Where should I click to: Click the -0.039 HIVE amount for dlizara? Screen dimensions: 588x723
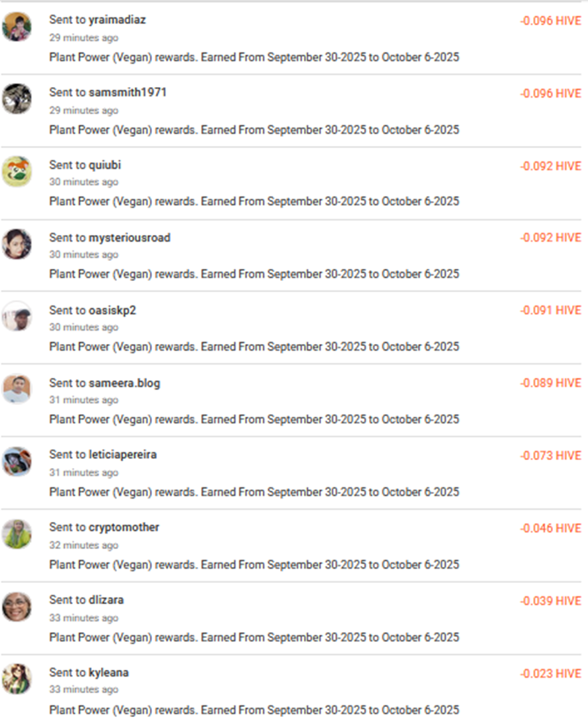pos(550,601)
